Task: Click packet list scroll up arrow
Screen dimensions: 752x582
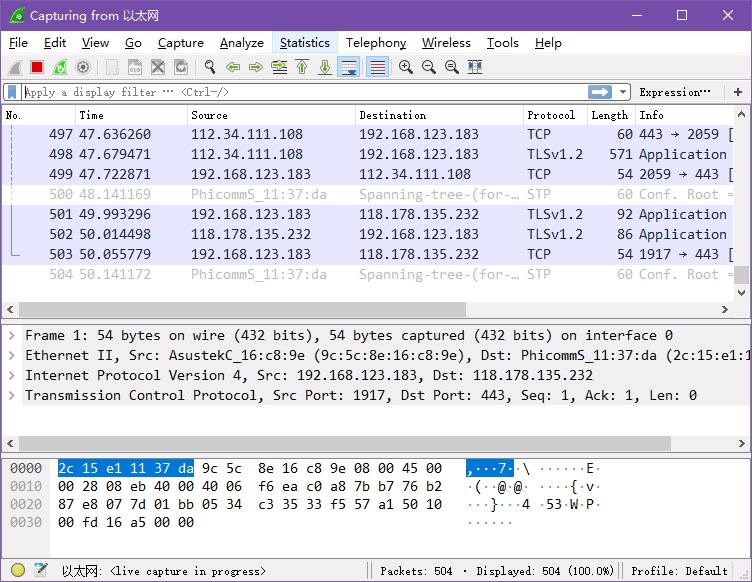Action: pyautogui.click(x=741, y=115)
